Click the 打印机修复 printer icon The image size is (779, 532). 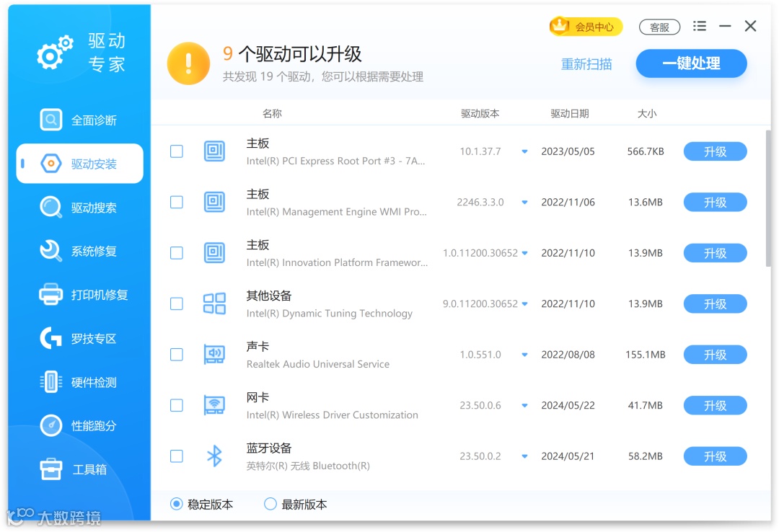[x=50, y=294]
